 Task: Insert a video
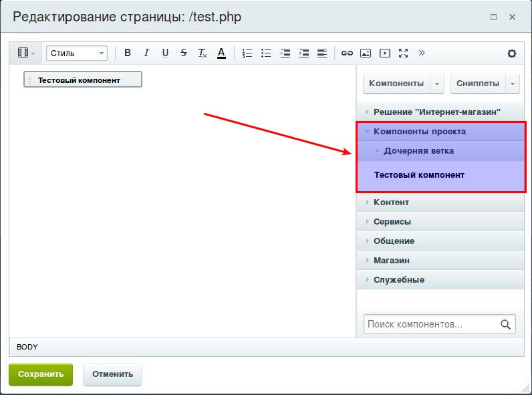(385, 53)
